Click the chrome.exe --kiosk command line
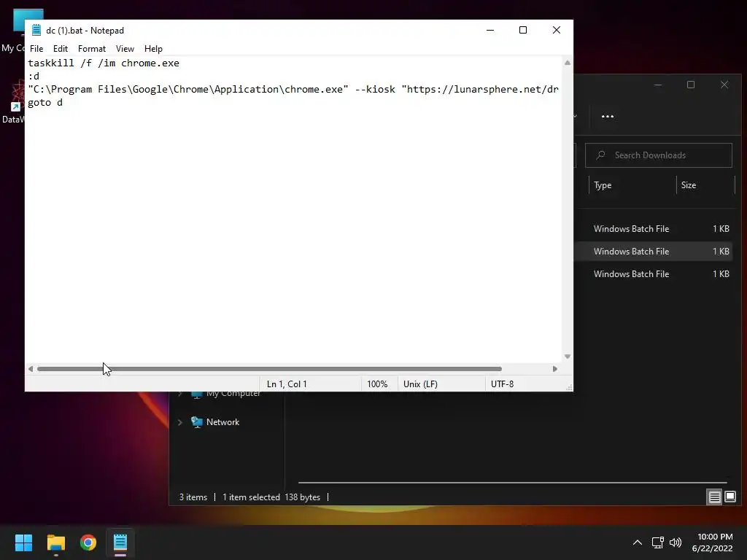Viewport: 747px width, 560px height. point(293,90)
